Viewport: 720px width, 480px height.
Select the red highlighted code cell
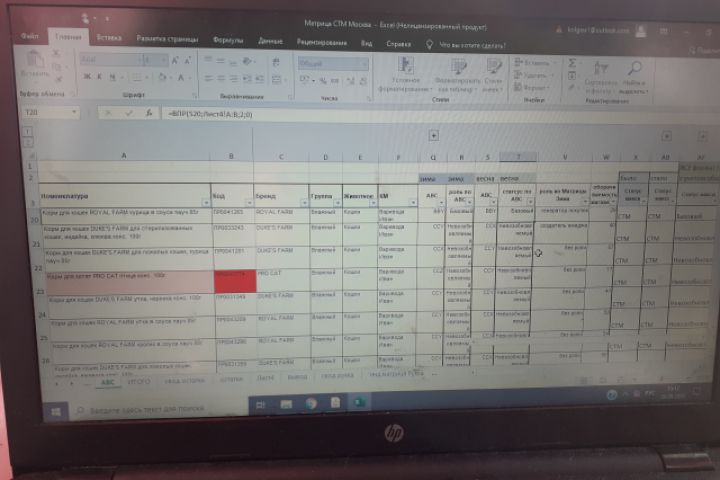coord(235,281)
